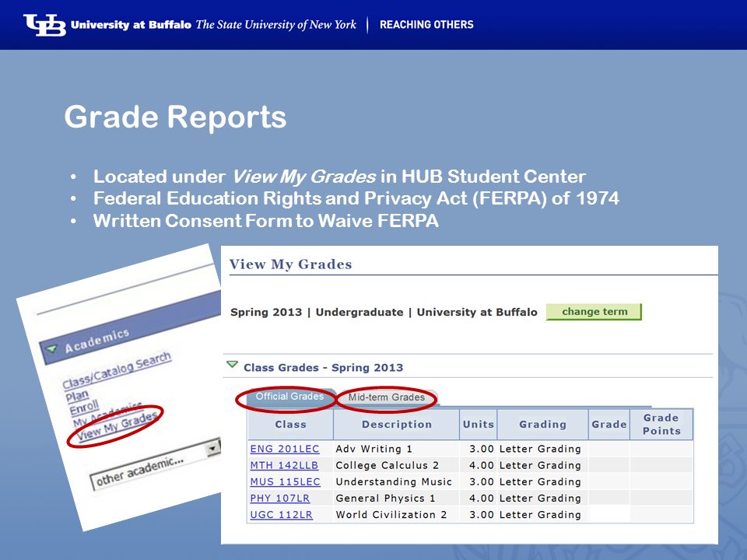This screenshot has height=560, width=747.
Task: Open PHY 107LR class link
Action: (x=280, y=498)
